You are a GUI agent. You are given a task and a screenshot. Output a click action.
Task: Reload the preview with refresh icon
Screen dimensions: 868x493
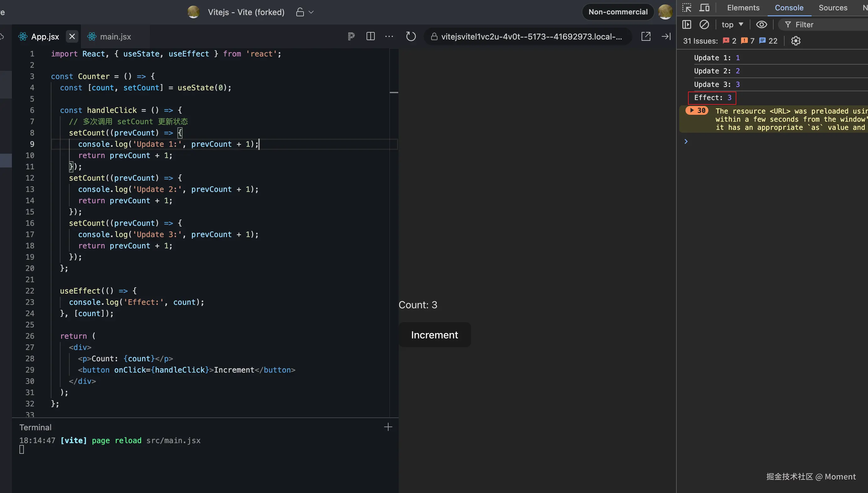point(411,36)
